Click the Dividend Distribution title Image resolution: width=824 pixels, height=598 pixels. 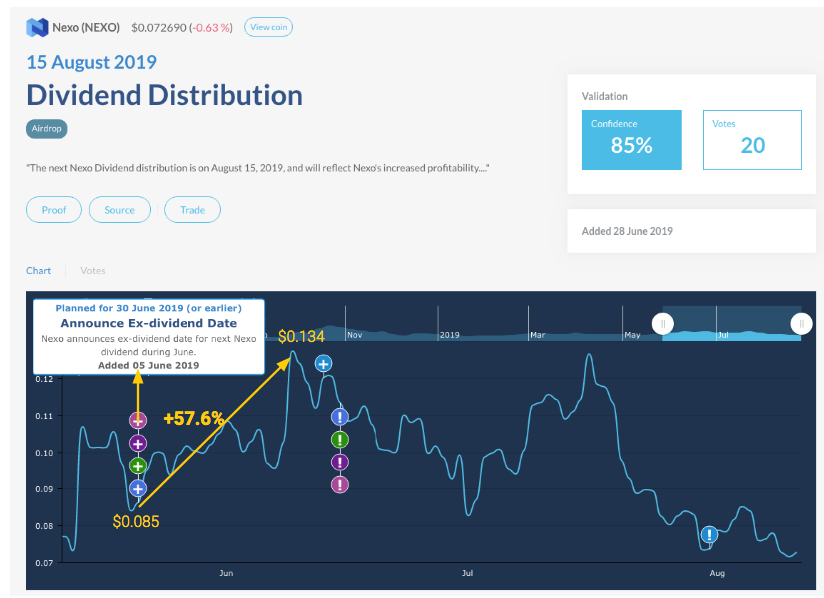click(164, 95)
